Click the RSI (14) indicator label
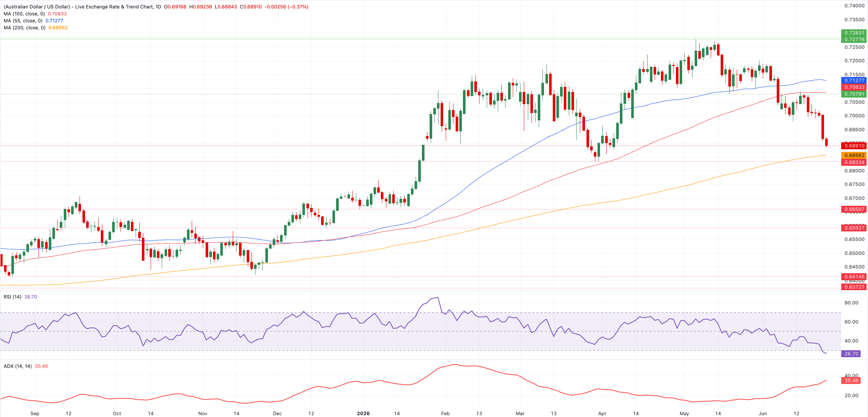 12,297
